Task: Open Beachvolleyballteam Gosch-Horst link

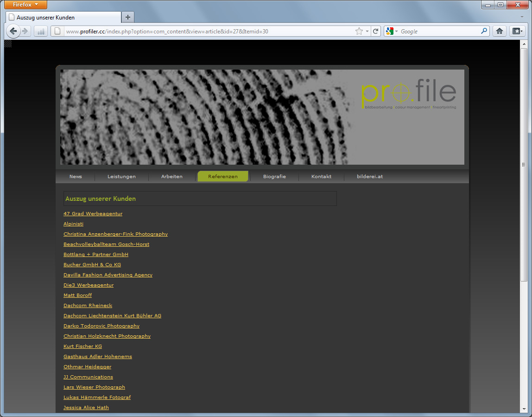Action: pos(106,244)
